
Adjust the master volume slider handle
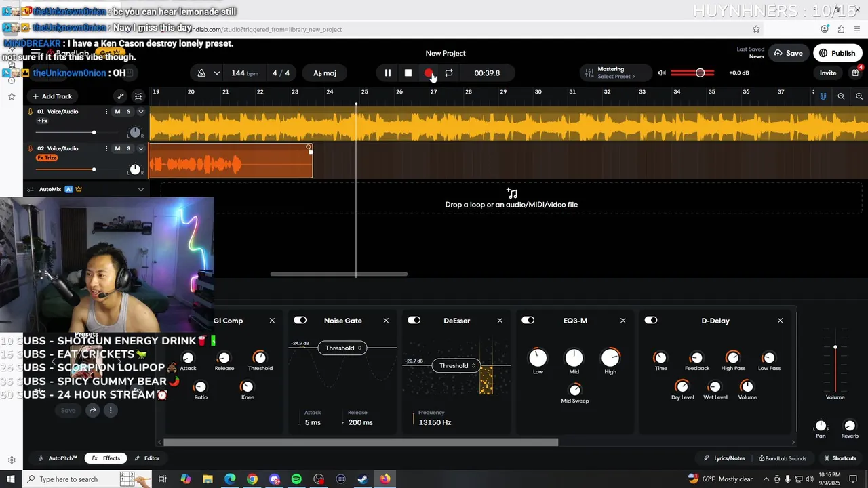click(x=700, y=73)
